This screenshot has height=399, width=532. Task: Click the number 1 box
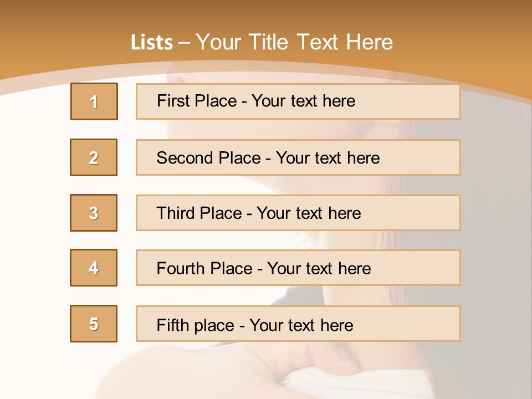coord(94,101)
